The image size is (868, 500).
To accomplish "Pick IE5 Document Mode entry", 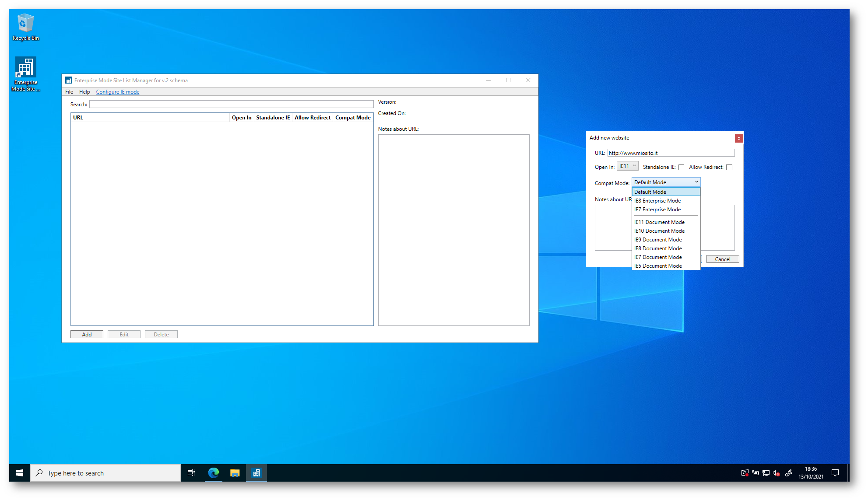I will point(658,266).
